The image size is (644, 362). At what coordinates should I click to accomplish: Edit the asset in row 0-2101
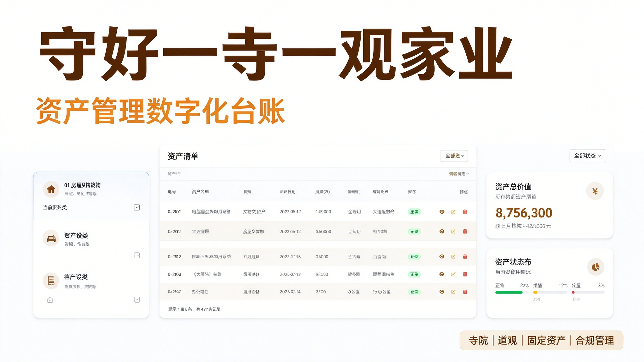[453, 212]
